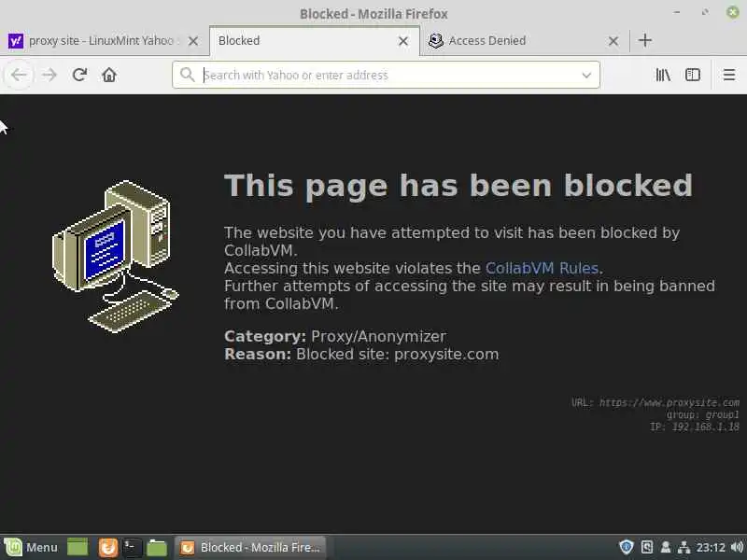This screenshot has height=560, width=747.
Task: Expand the address bar history dropdown
Action: (586, 76)
